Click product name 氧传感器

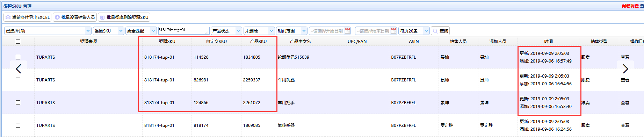coord(286,125)
